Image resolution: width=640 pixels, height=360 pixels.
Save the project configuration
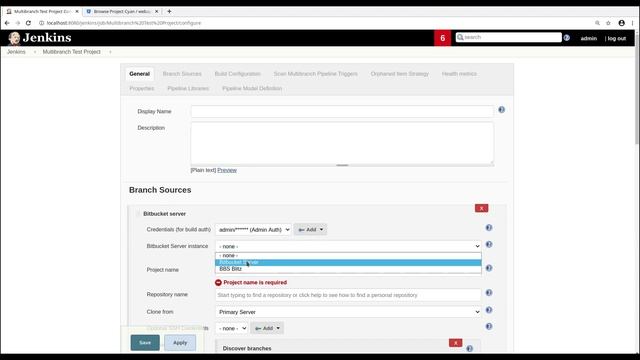145,343
